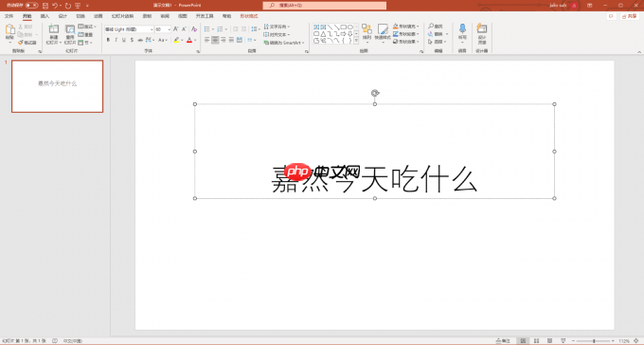Switch to reading view icon
Viewport: 644px width, 345px height.
(549, 341)
